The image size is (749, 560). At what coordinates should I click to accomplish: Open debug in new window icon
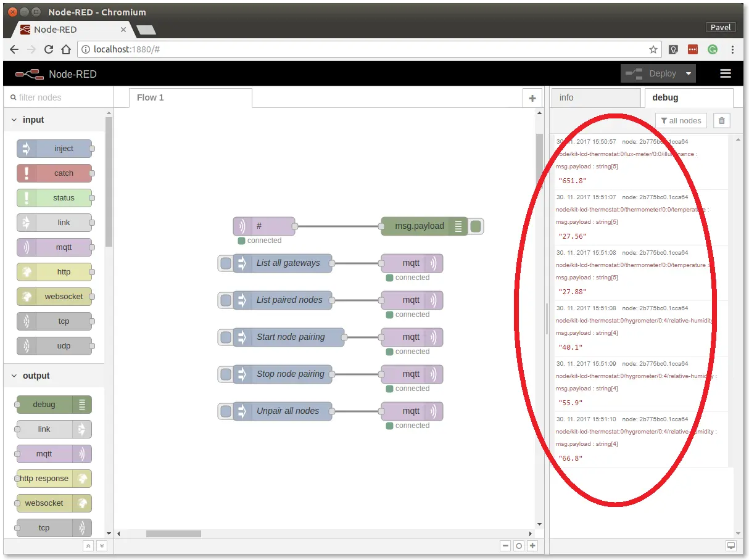[x=731, y=546]
